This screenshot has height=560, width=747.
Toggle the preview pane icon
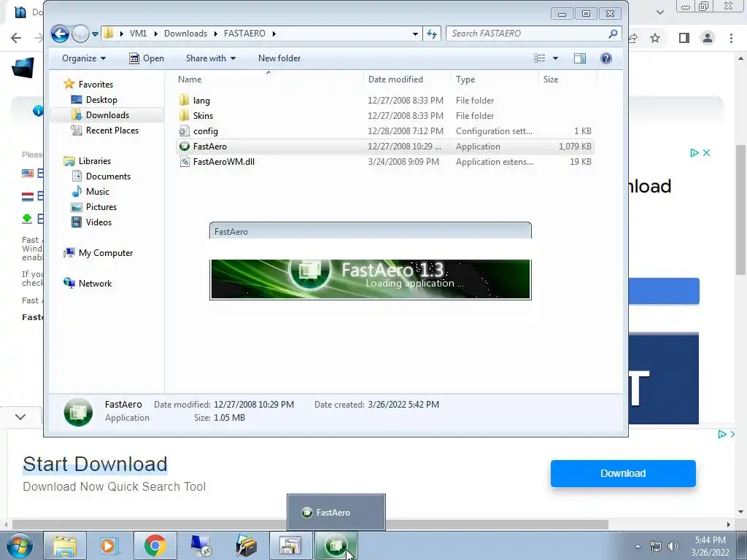click(580, 58)
